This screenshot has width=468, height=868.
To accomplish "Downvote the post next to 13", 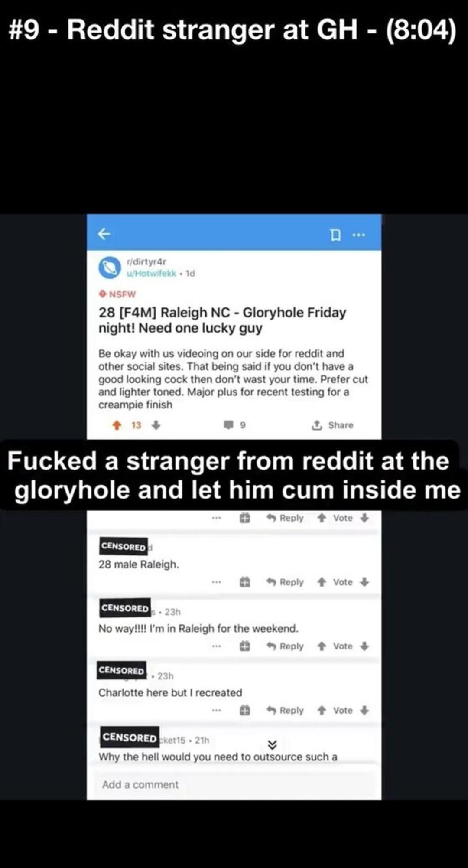I will tap(156, 425).
